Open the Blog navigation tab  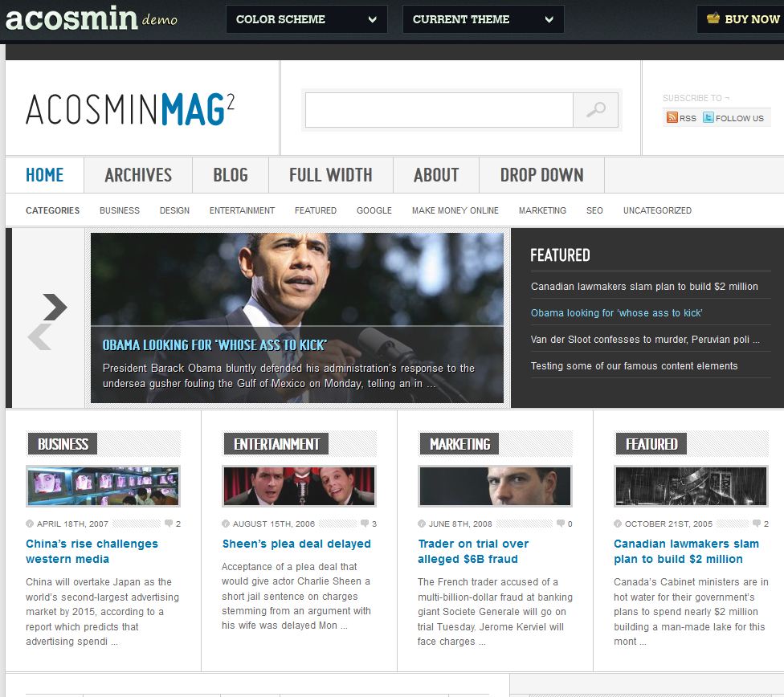click(231, 175)
